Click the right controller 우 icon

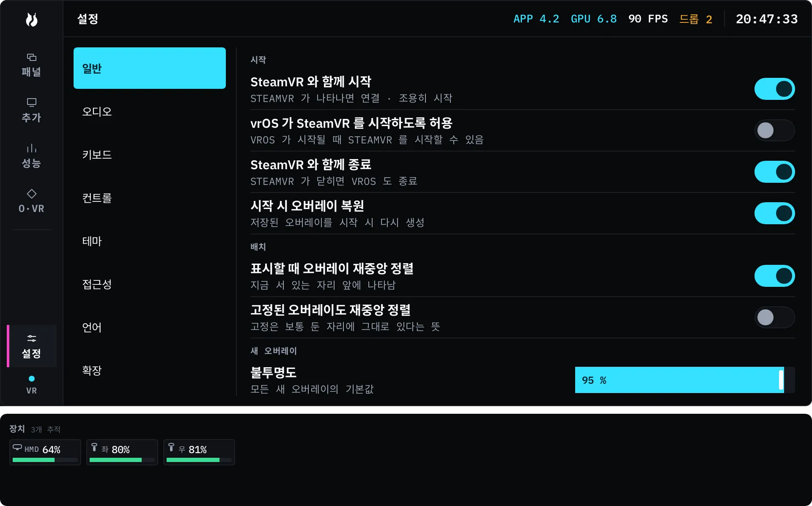pos(171,447)
